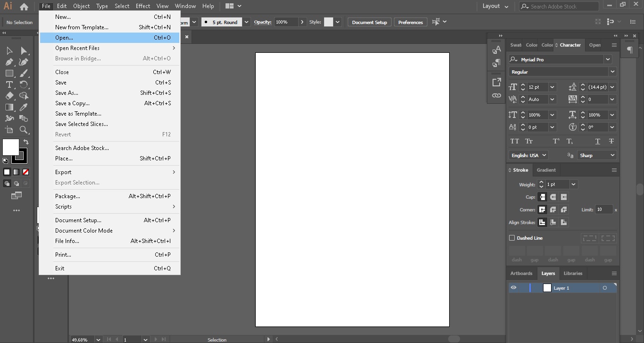Open the stroke Weight dropdown
The height and width of the screenshot is (343, 644).
pyautogui.click(x=573, y=184)
